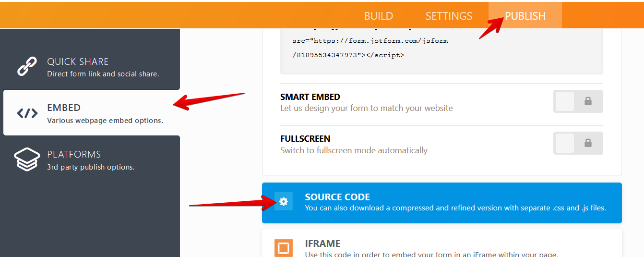Click the embed script code box

tap(441, 48)
